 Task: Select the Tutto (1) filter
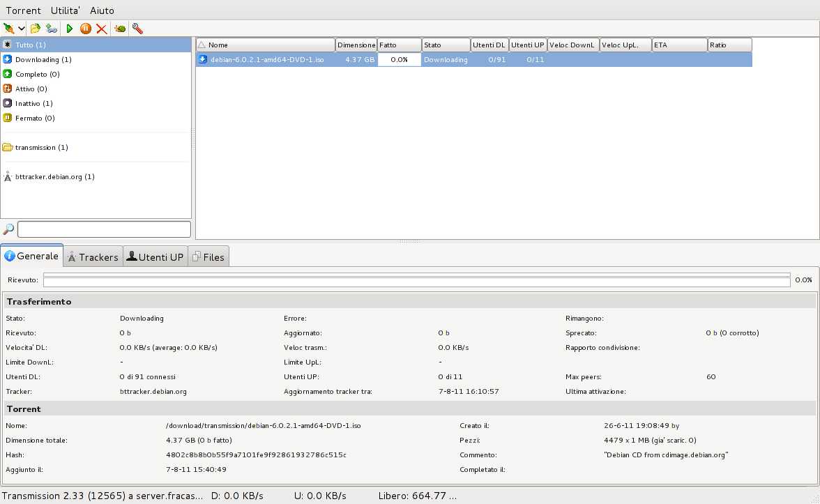tap(96, 45)
